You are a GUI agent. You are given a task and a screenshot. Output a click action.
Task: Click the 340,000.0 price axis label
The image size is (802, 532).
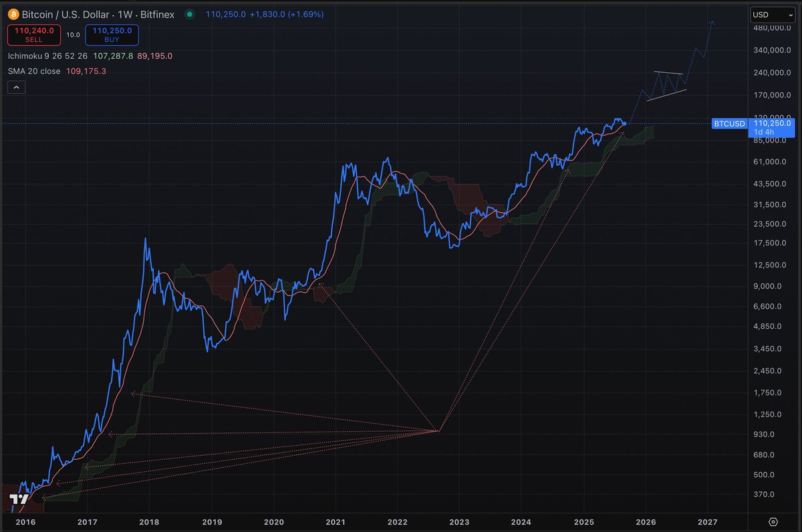773,50
